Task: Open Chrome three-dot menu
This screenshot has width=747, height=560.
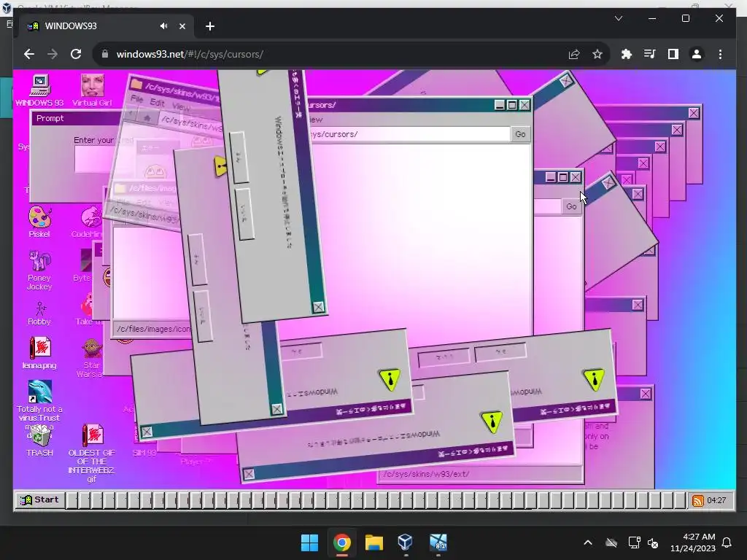Action: click(x=720, y=54)
